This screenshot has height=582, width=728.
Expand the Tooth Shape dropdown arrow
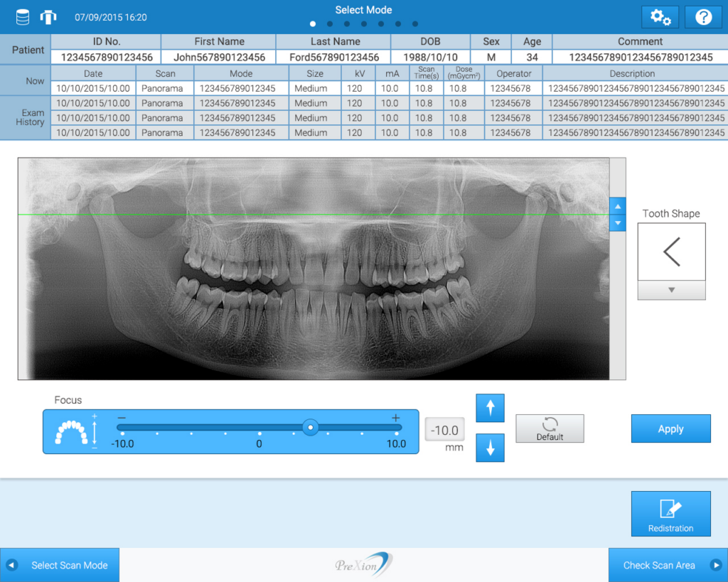point(671,290)
